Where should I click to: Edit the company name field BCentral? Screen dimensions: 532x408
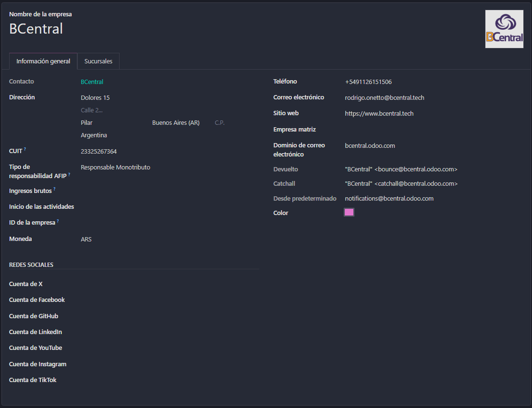click(x=36, y=29)
